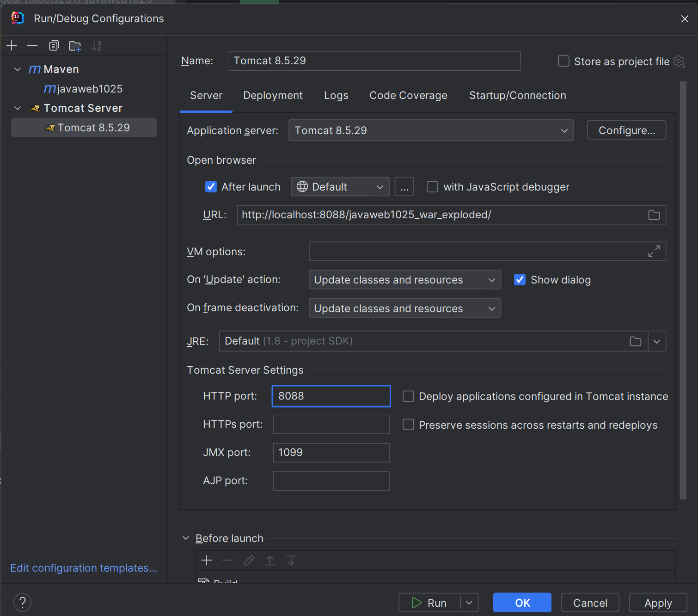This screenshot has width=698, height=616.
Task: Check Deploy applications configured in Tomcat instance
Action: tap(408, 396)
